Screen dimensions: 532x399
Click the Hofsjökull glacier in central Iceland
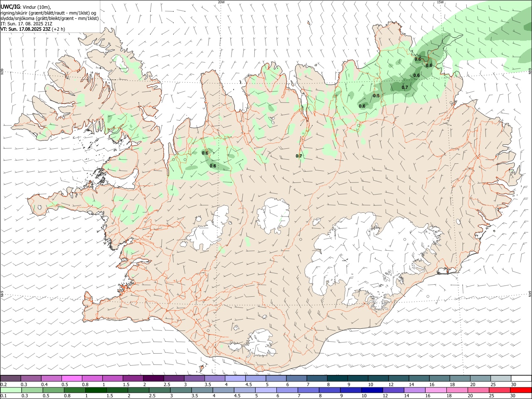tap(273, 215)
